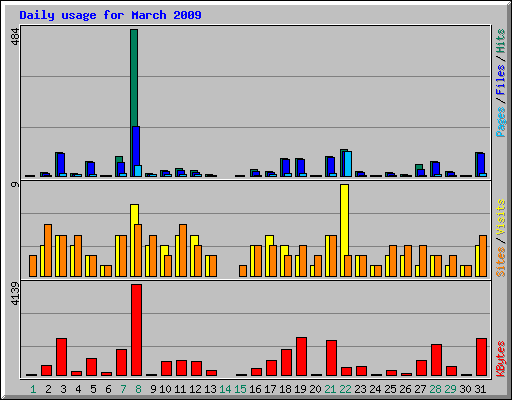The height and width of the screenshot is (400, 512).
Task: Select green weekend day label "8"
Action: (138, 389)
